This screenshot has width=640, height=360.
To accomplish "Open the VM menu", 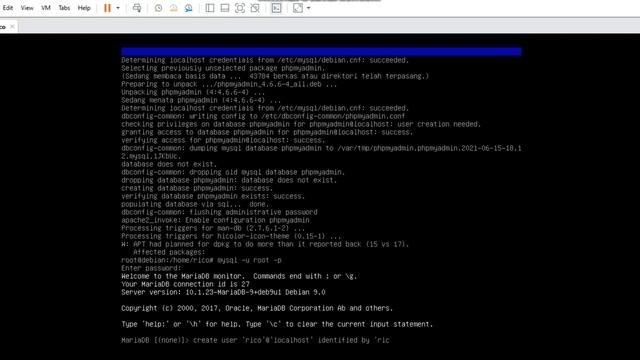I will pos(46,8).
